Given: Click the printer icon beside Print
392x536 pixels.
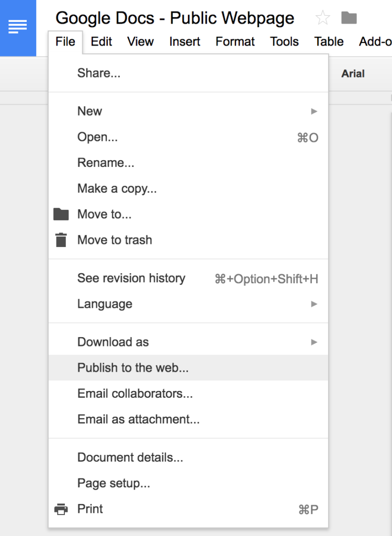Looking at the screenshot, I should [x=61, y=509].
